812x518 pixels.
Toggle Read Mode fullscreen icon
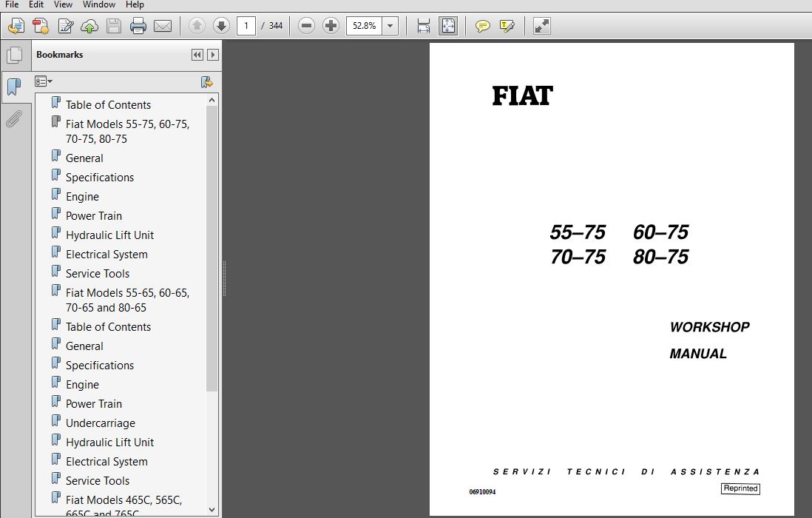coord(541,25)
